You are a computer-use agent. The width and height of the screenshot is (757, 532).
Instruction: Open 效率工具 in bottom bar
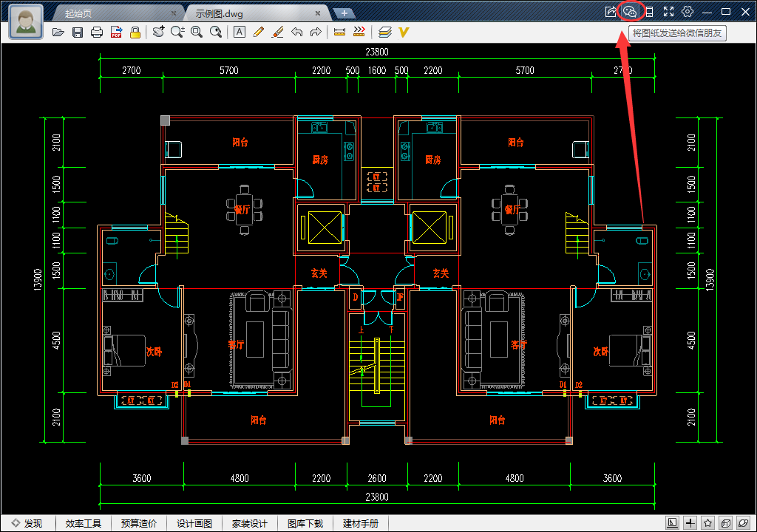83,523
